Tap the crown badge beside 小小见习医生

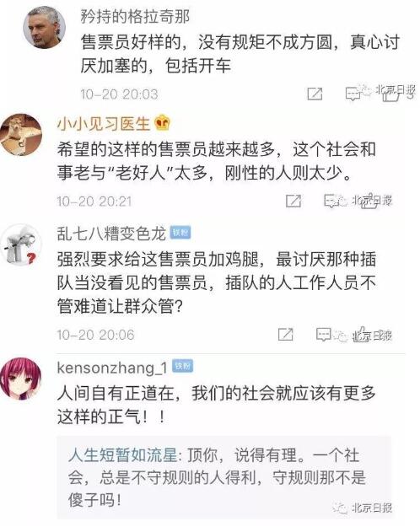click(163, 123)
